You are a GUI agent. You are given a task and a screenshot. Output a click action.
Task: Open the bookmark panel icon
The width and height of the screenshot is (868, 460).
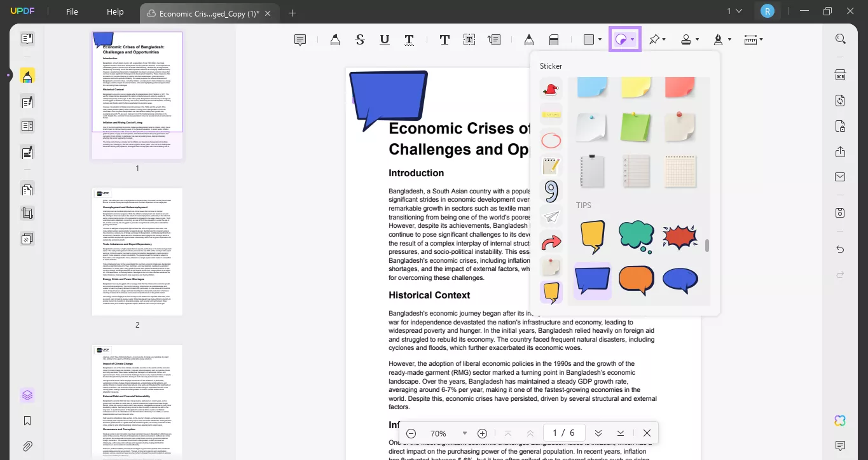(x=27, y=421)
